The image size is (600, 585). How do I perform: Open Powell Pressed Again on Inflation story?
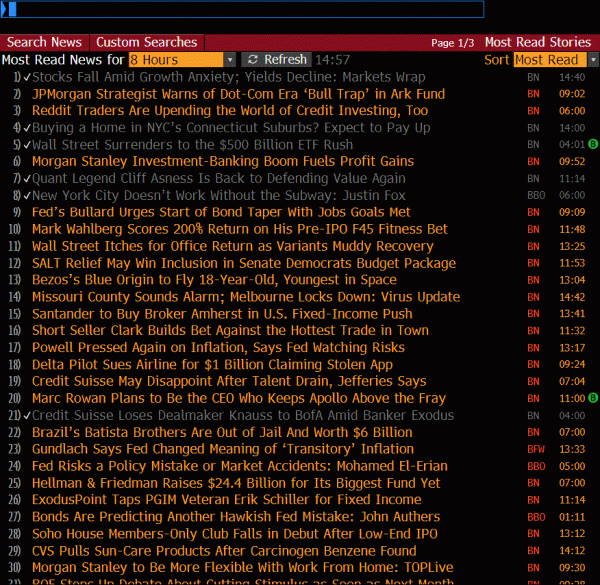(x=218, y=348)
